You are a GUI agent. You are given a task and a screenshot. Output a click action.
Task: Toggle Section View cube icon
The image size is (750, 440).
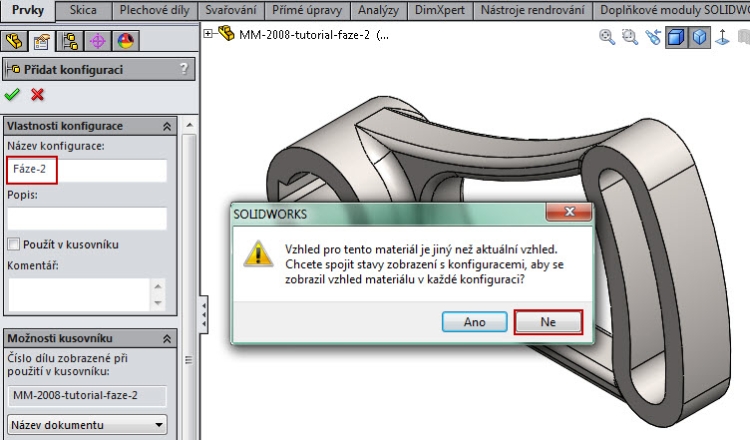pos(676,37)
